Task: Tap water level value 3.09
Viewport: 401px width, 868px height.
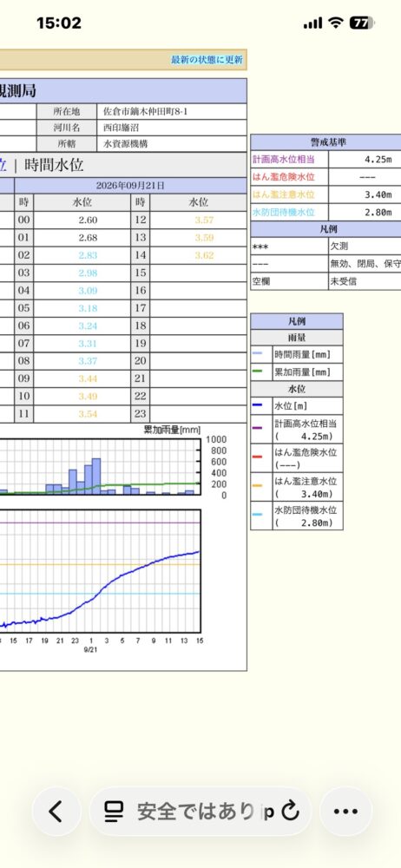Action: 88,291
